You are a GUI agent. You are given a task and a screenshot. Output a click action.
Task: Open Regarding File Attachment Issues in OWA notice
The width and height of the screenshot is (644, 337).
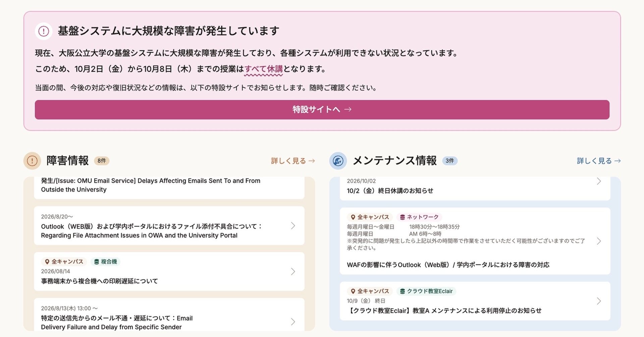point(169,226)
